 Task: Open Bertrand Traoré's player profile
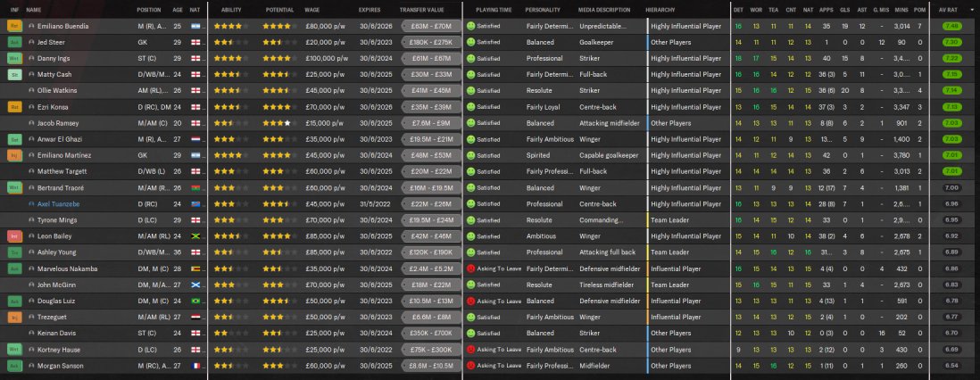tap(60, 187)
